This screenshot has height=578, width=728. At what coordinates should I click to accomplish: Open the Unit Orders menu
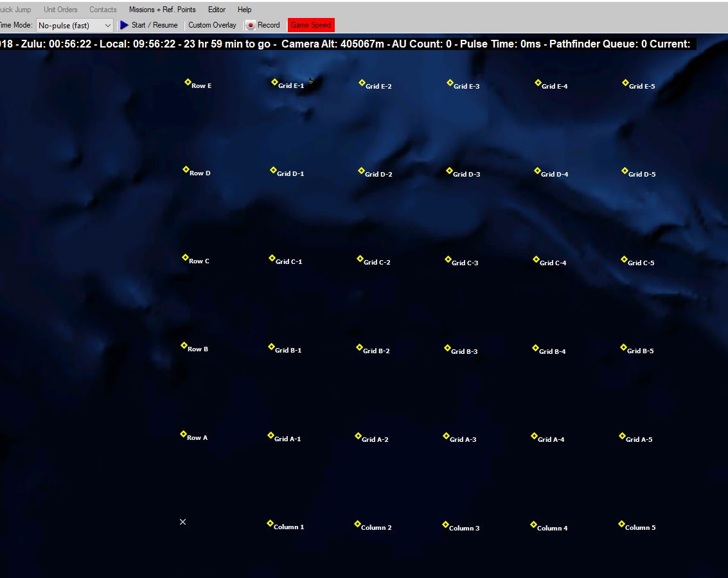tap(60, 9)
